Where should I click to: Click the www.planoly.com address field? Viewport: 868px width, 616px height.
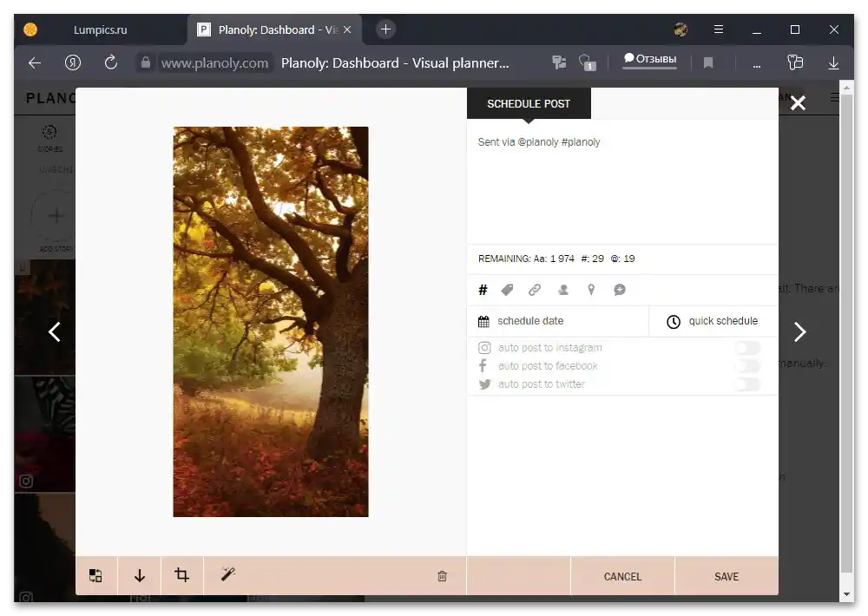click(214, 62)
